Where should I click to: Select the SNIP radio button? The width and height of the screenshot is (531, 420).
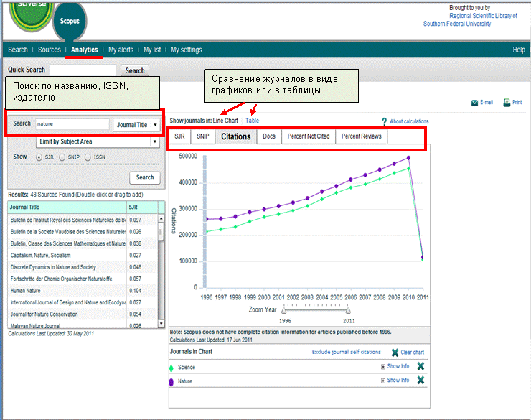pyautogui.click(x=62, y=157)
